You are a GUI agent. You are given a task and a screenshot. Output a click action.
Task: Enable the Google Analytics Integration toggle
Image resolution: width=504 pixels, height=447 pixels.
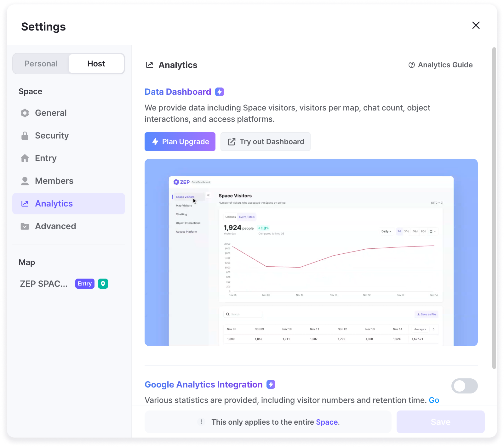click(x=464, y=386)
